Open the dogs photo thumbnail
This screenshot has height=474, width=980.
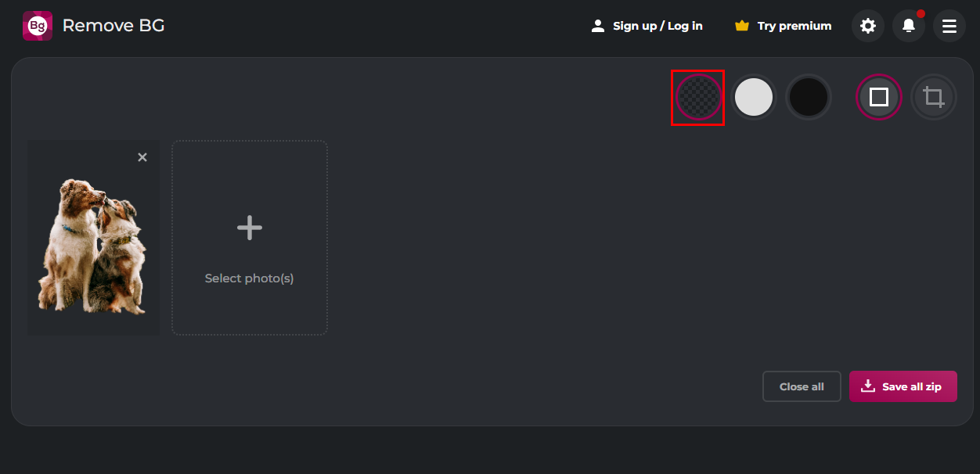[93, 238]
